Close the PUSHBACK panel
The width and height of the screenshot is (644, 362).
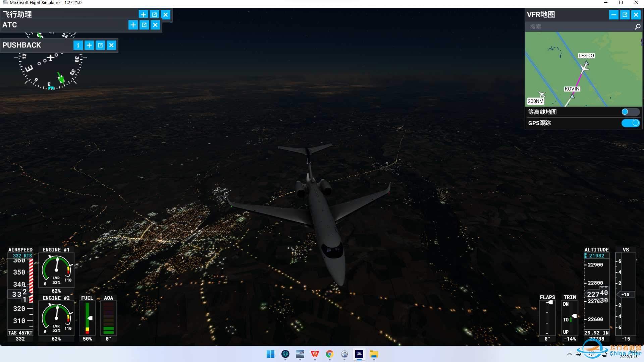(111, 45)
